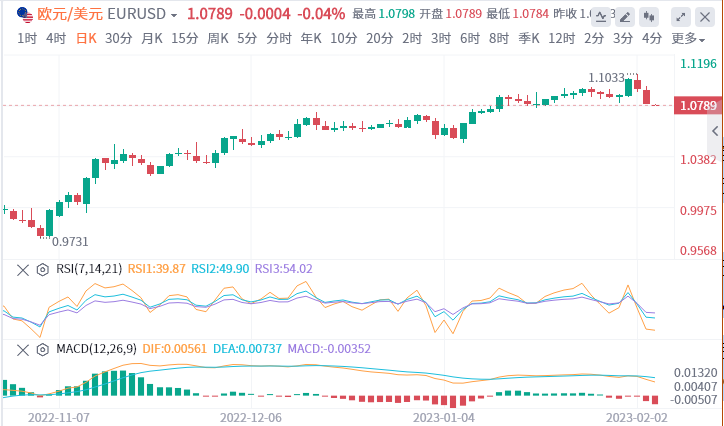The height and width of the screenshot is (426, 724).
Task: Click the 1.1196 price axis label
Action: tap(698, 64)
